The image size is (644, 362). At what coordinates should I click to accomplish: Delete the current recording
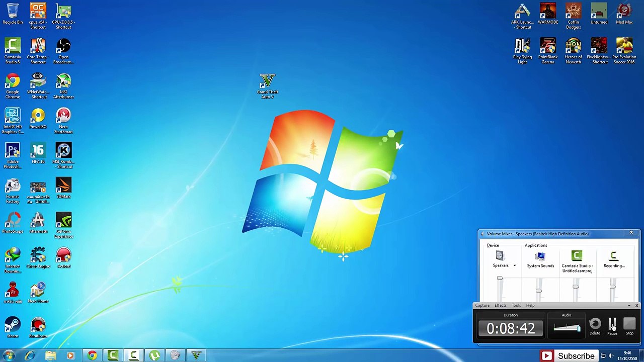click(x=595, y=325)
